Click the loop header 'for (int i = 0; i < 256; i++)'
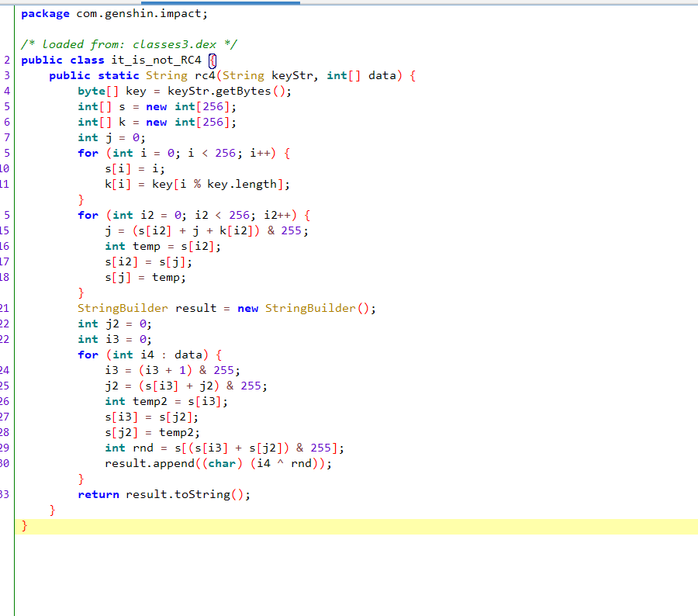This screenshot has height=616, width=698. [177, 153]
